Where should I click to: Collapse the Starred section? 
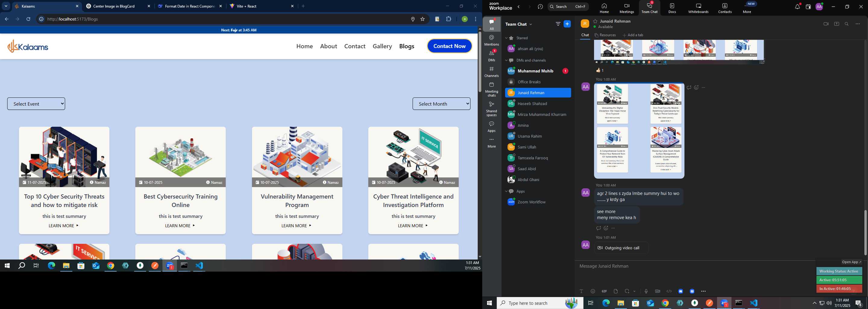[x=506, y=38]
